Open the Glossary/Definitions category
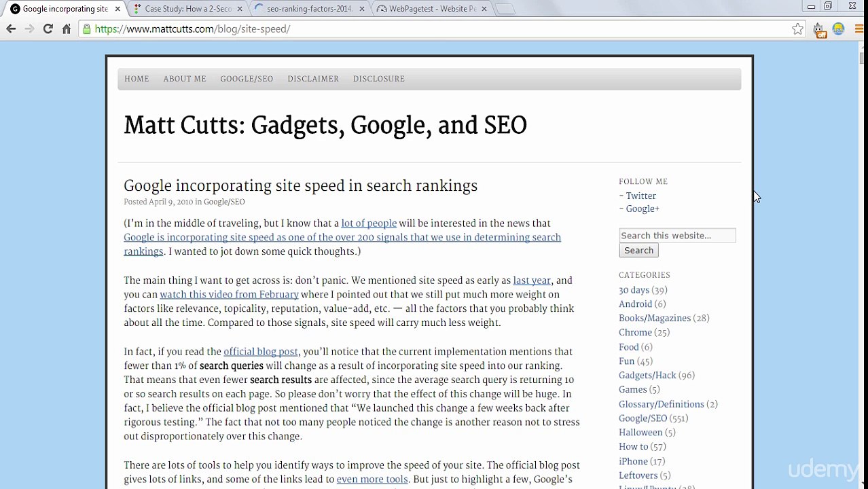Screen dimensions: 868x489 (x=661, y=405)
